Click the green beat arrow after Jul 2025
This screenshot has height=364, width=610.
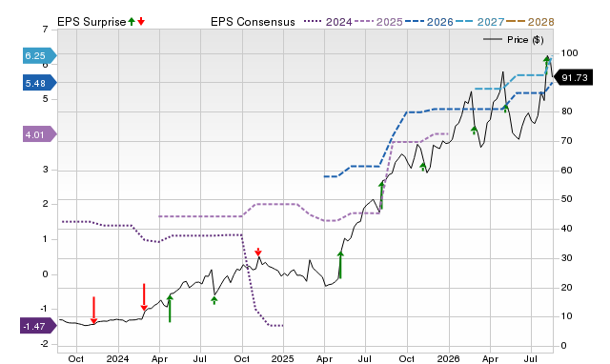pos(381,195)
